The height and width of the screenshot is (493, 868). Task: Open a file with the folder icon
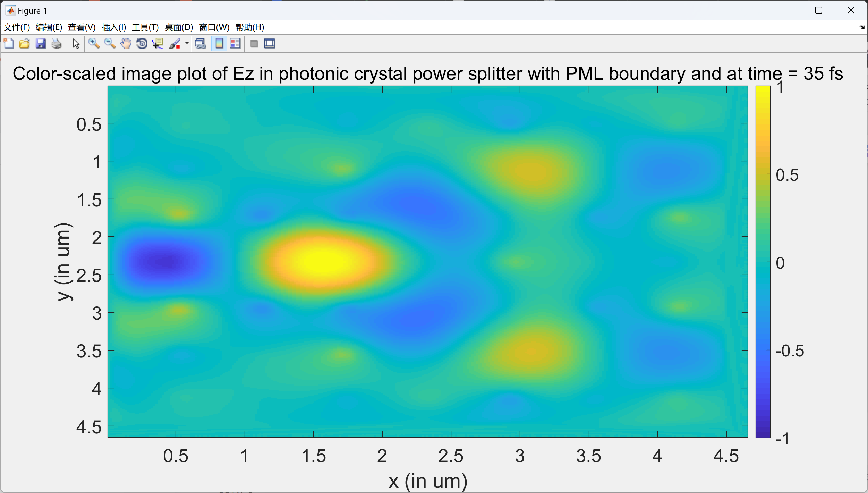point(24,44)
